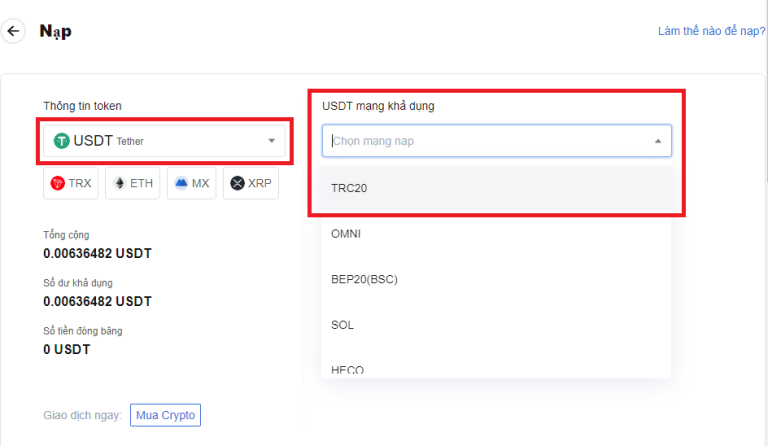The width and height of the screenshot is (768, 446).
Task: Select the TRX quick token chip
Action: point(71,183)
